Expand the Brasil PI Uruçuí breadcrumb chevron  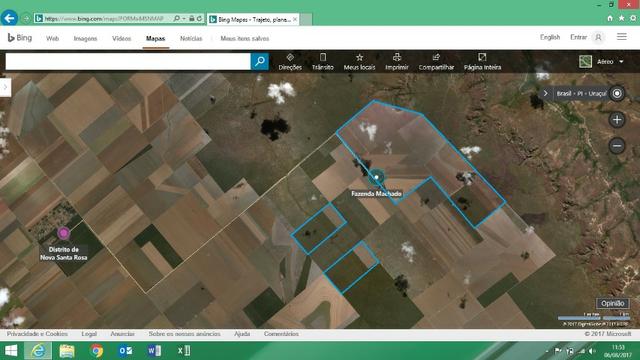pos(545,93)
